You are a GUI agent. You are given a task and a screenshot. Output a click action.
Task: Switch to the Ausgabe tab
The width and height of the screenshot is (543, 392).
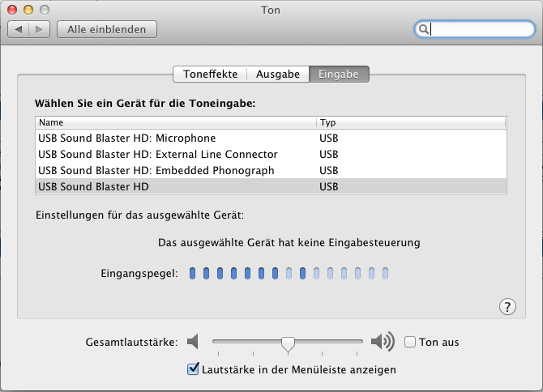278,74
